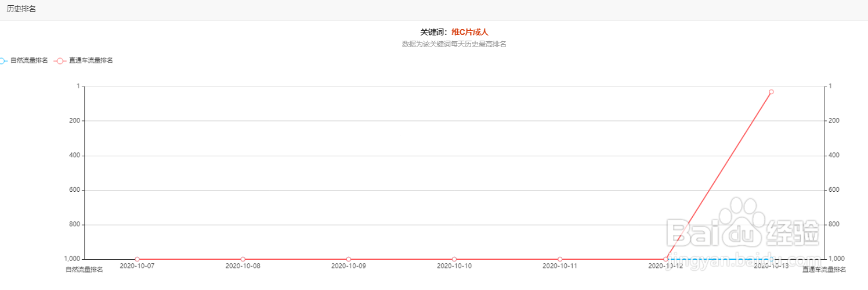This screenshot has width=868, height=290.
Task: Click the peak data point near rank 1
Action: [x=771, y=92]
